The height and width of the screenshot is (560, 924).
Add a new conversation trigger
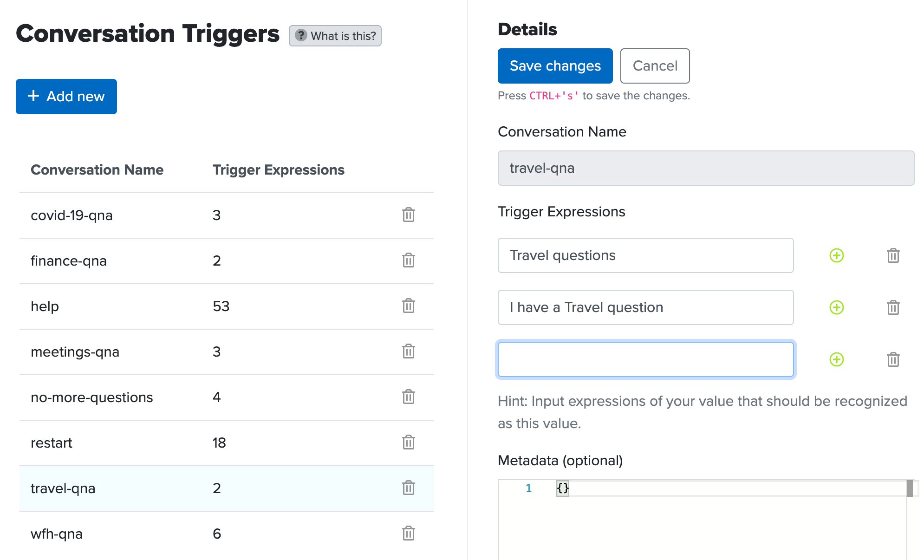tap(66, 97)
